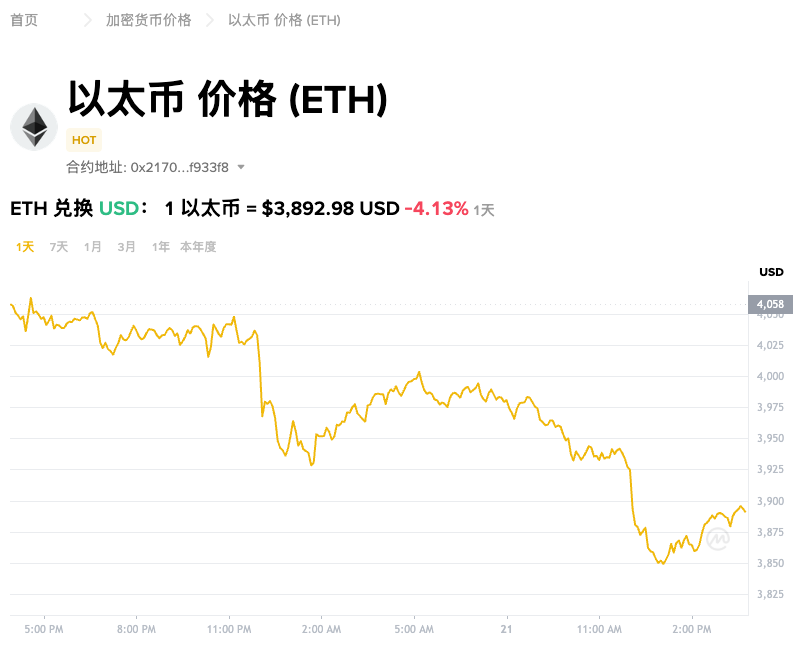Viewport: 802px width, 666px height.
Task: Select the 本年度 range tab
Action: click(x=196, y=246)
